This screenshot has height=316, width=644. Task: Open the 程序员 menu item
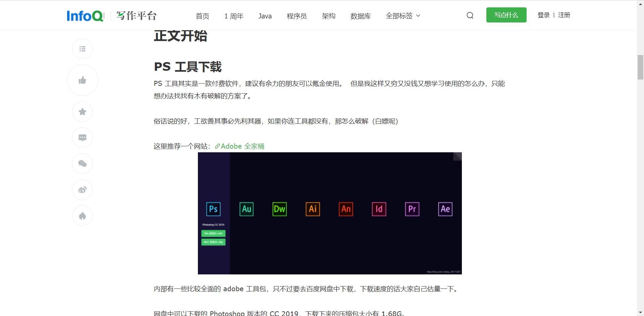point(297,16)
